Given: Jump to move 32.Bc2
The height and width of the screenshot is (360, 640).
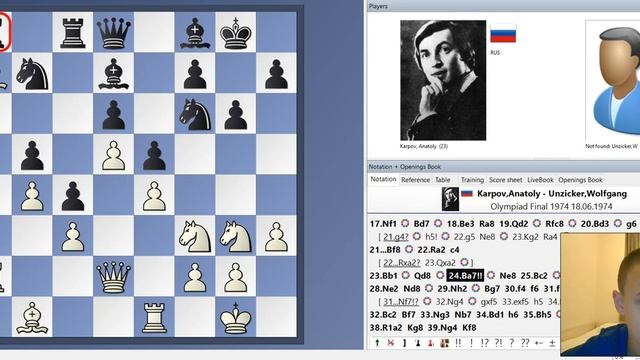Looking at the screenshot, I should coord(383,315).
